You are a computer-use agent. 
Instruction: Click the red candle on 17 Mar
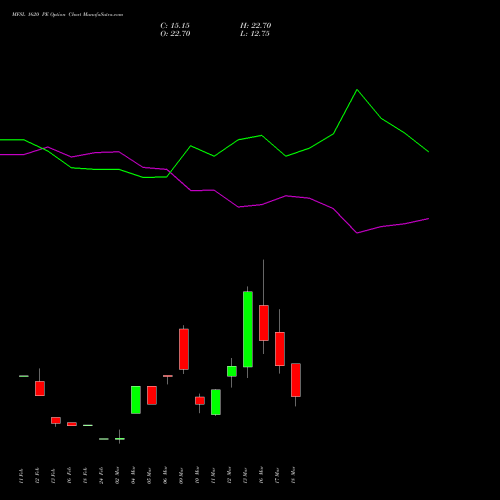(x=280, y=349)
